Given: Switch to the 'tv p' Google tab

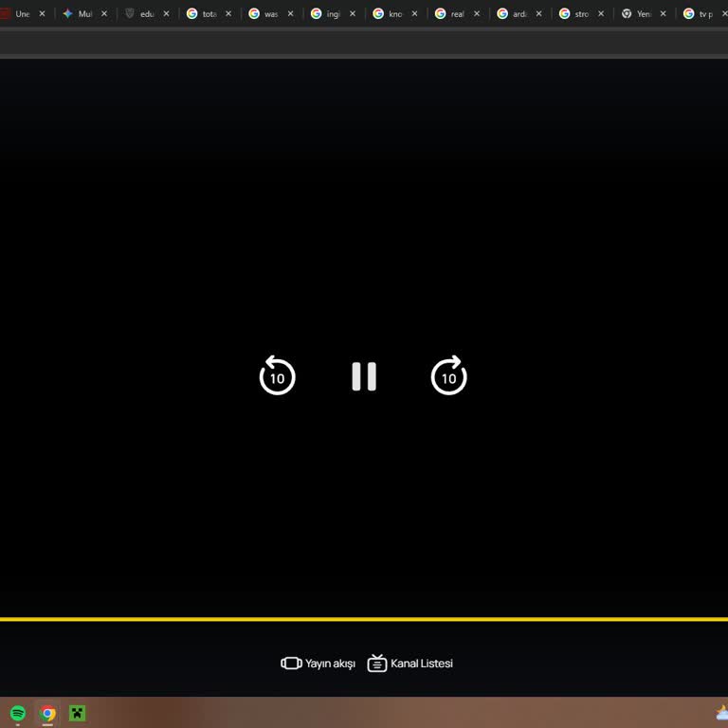Looking at the screenshot, I should [702, 14].
